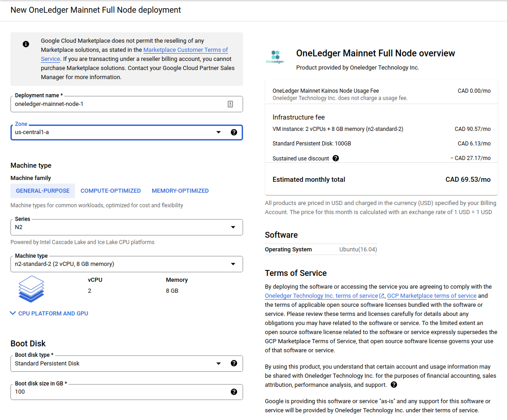This screenshot has width=507, height=420.
Task: Open Marketplace Customer Terms of Service link
Action: (x=185, y=50)
